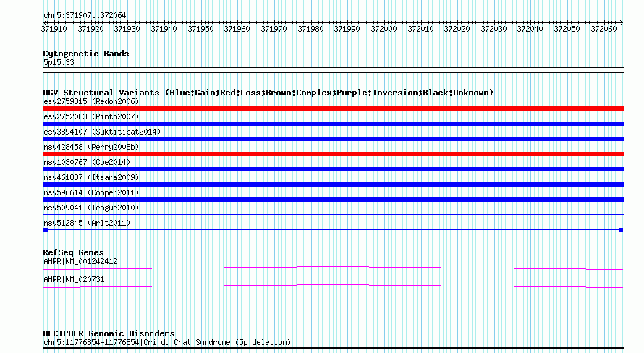
Task: Click the 5p15.33 cytogenetic band label
Action: pyautogui.click(x=59, y=62)
